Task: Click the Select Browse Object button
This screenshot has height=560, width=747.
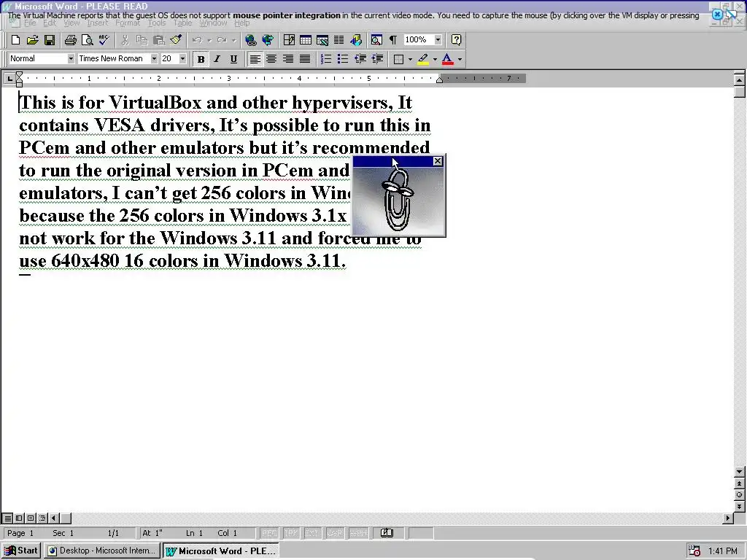Action: [x=740, y=495]
